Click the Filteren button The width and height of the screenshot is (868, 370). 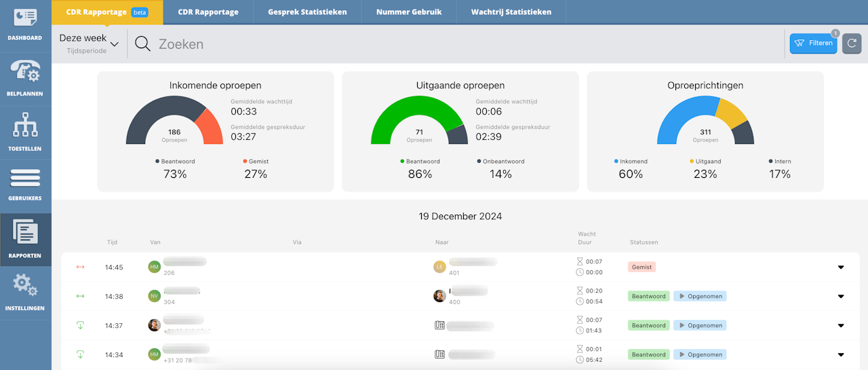point(813,43)
